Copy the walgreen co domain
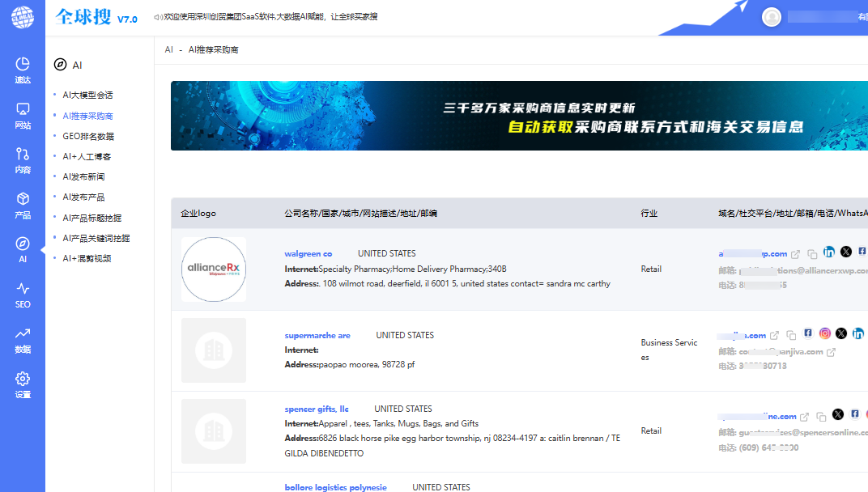The image size is (868, 492). tap(812, 254)
